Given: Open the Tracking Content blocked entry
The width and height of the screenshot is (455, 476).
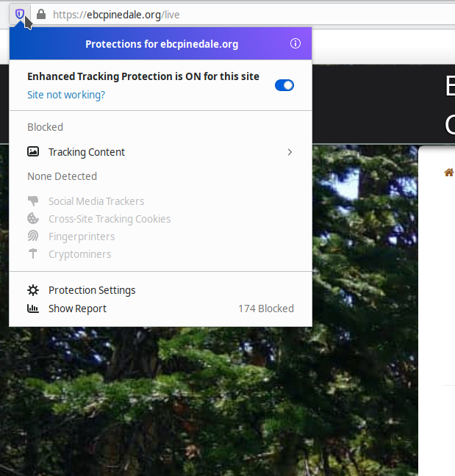Looking at the screenshot, I should (x=161, y=152).
